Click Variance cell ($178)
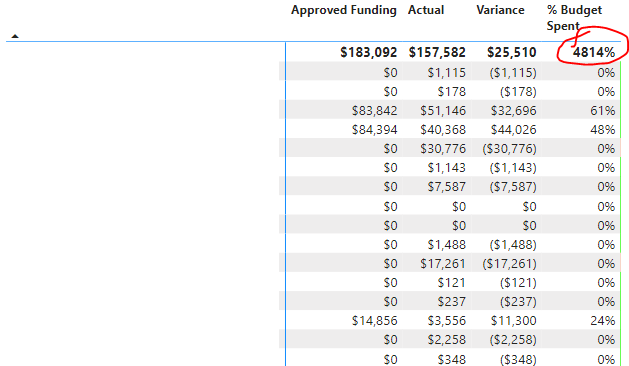This screenshot has height=366, width=629. (x=518, y=92)
